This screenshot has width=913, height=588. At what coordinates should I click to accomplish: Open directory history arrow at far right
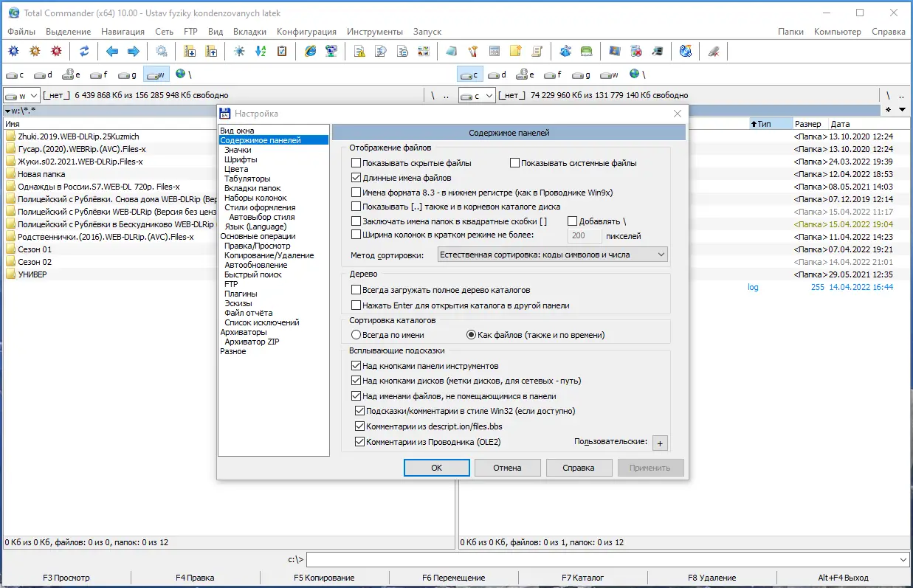(903, 110)
